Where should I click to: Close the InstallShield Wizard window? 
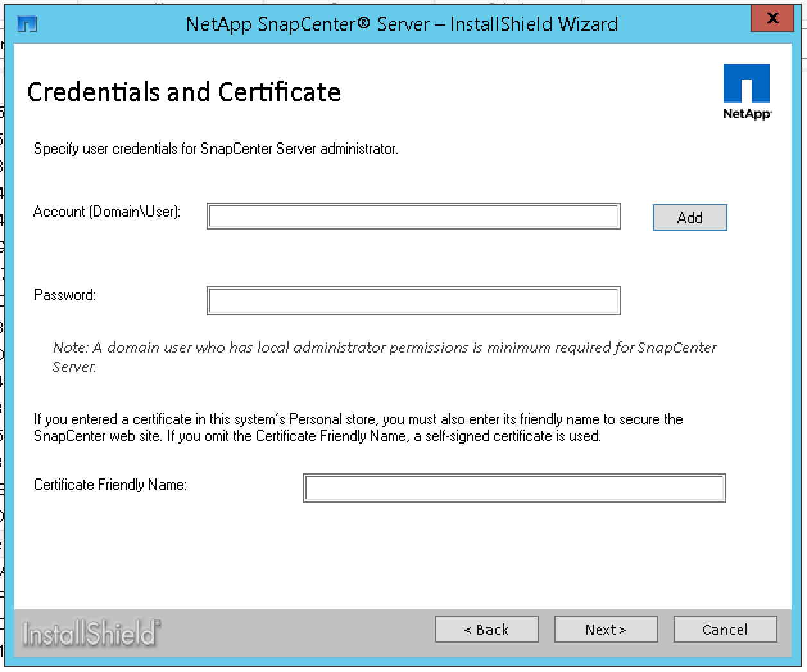tap(772, 19)
